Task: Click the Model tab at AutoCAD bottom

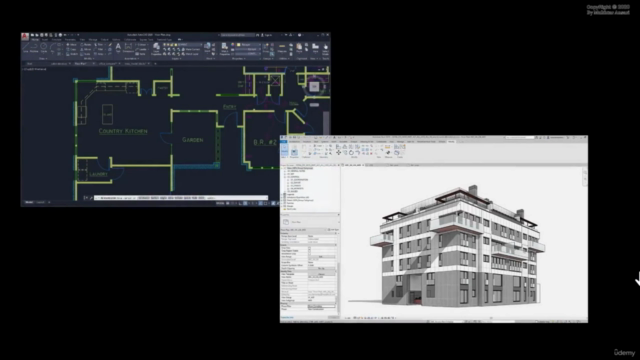Action: [29, 202]
